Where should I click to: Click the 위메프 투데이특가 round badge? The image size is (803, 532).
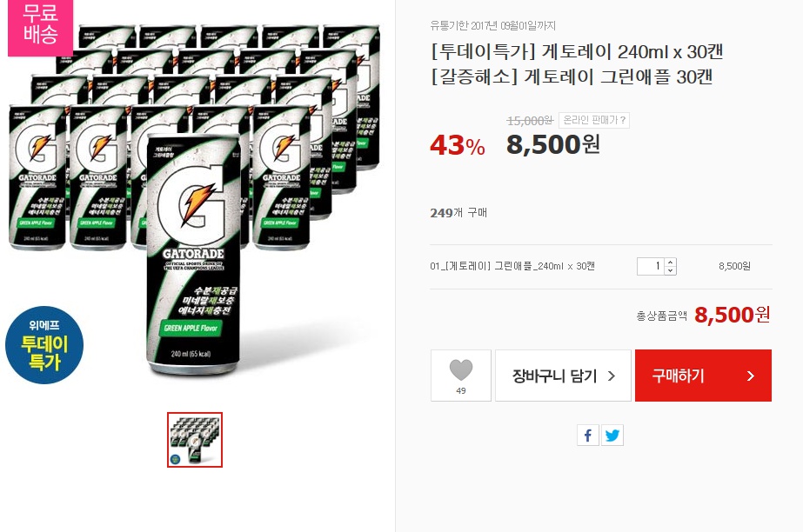tap(44, 345)
